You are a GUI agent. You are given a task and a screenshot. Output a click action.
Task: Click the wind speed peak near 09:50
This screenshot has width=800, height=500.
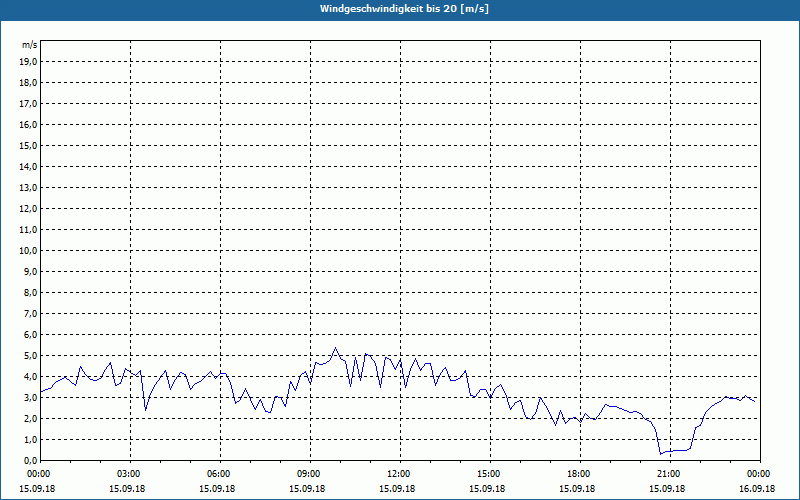tap(335, 348)
